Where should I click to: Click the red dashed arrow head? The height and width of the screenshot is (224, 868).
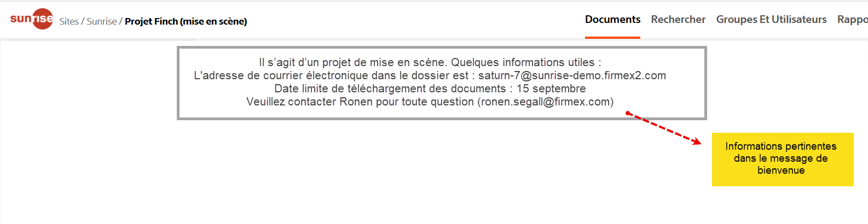point(696,142)
